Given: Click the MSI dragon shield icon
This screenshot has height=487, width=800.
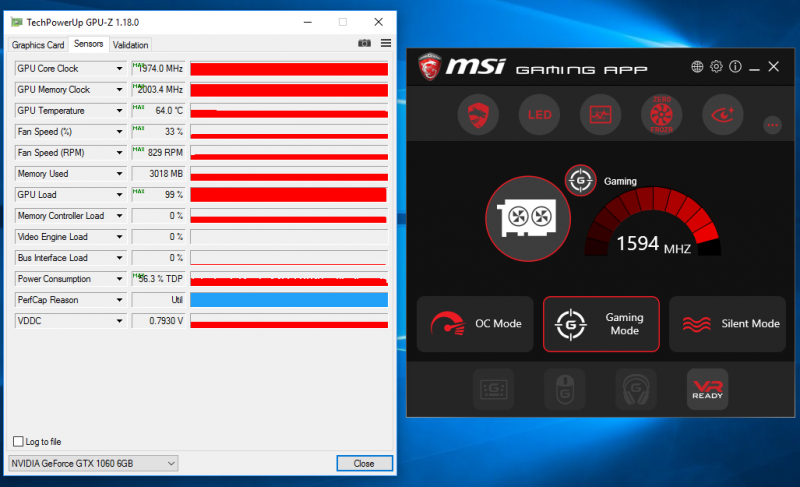Looking at the screenshot, I should coord(478,115).
